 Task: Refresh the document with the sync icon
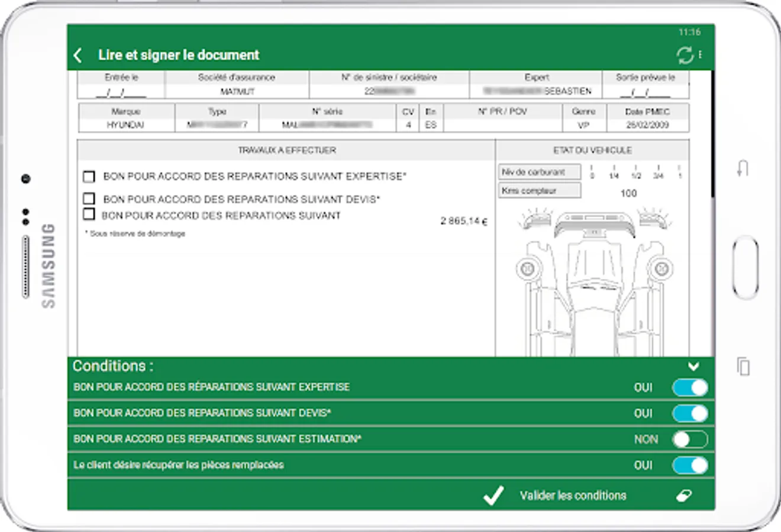pos(685,54)
